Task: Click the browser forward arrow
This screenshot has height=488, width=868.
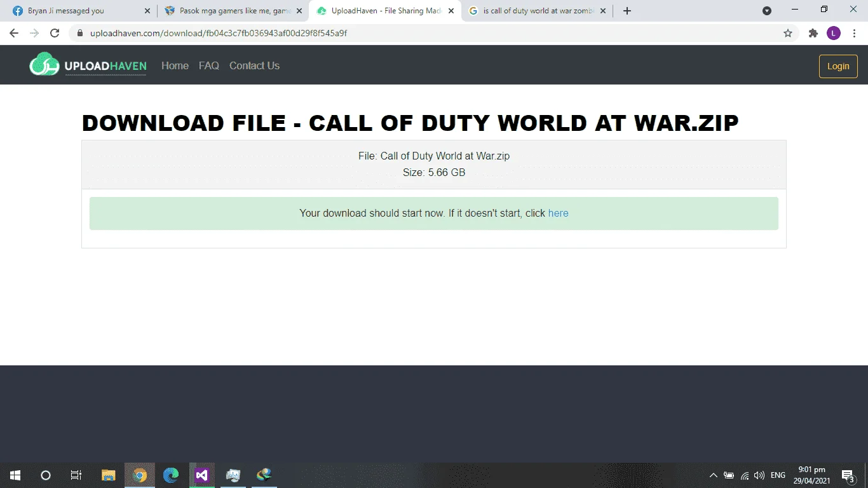Action: pos(34,33)
